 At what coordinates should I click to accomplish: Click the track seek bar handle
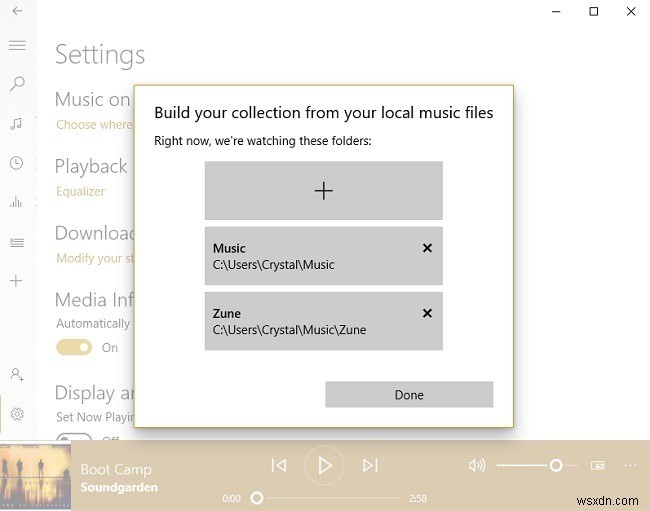(x=257, y=498)
